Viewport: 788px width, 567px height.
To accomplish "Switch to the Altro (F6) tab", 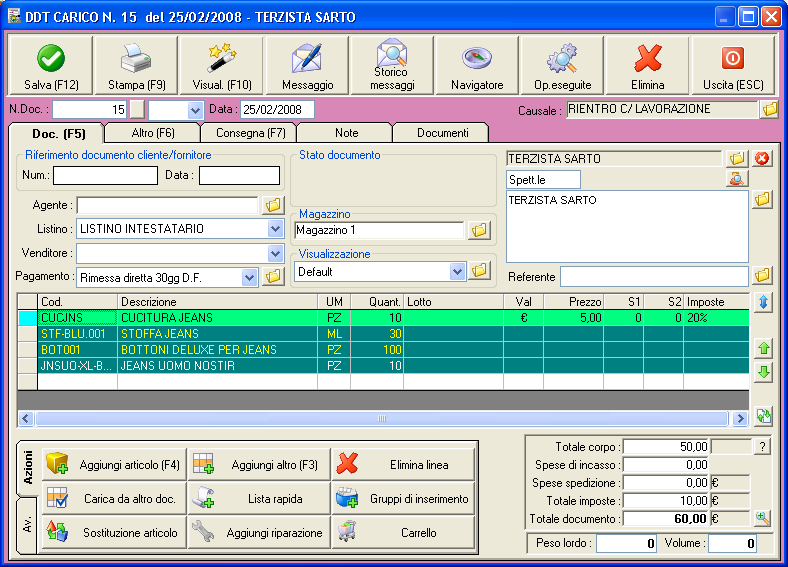I will [x=153, y=133].
